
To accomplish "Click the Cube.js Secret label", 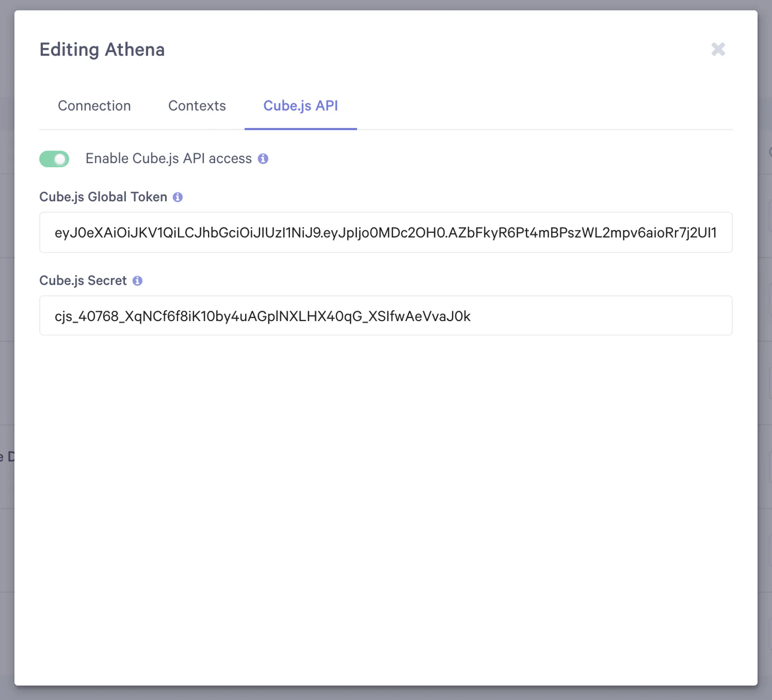I will click(x=83, y=281).
